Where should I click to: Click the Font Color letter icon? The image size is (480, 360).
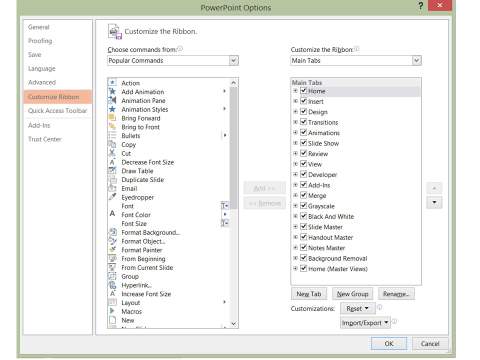click(x=112, y=214)
